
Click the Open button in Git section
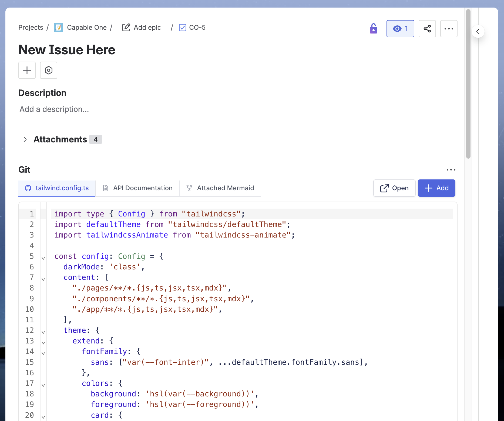pyautogui.click(x=394, y=188)
